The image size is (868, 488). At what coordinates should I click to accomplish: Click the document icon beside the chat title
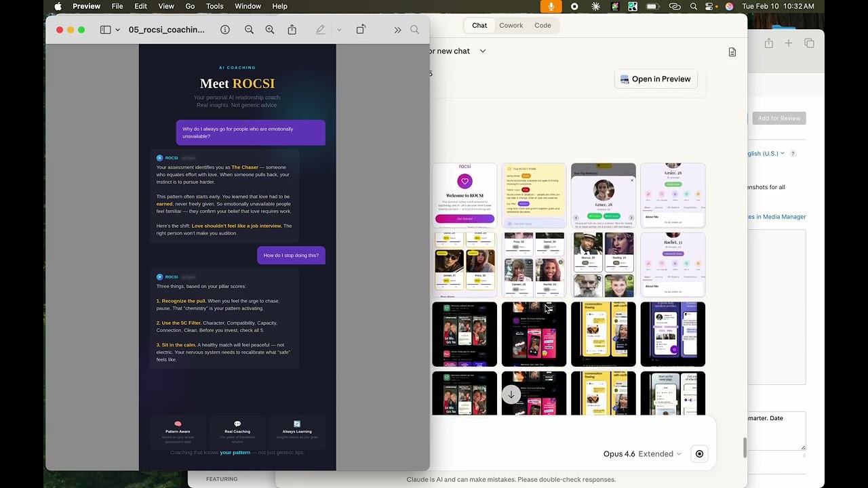coord(732,52)
